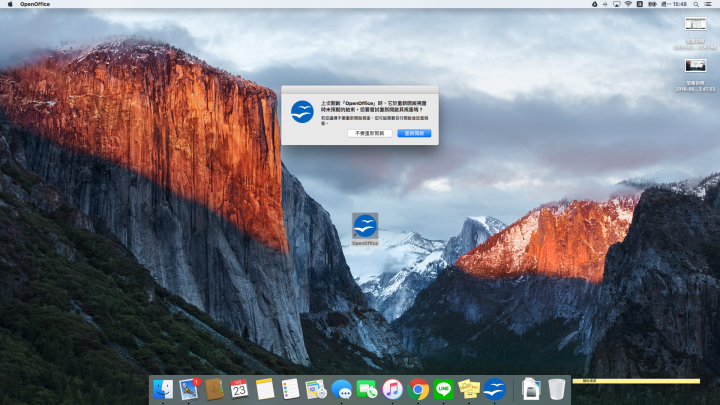720x405 pixels.
Task: Select the OpenOffice desktop shortcut icon
Action: tap(365, 225)
